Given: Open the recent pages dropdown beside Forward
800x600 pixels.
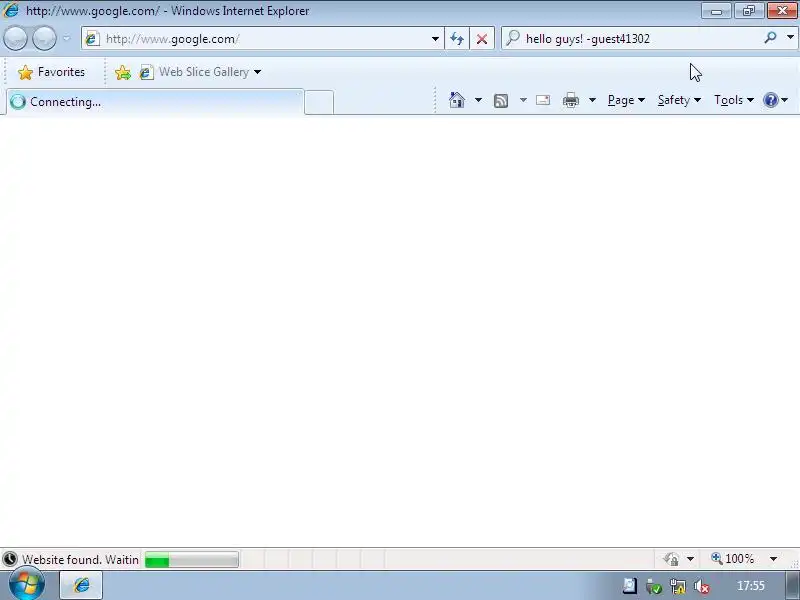Looking at the screenshot, I should (66, 39).
